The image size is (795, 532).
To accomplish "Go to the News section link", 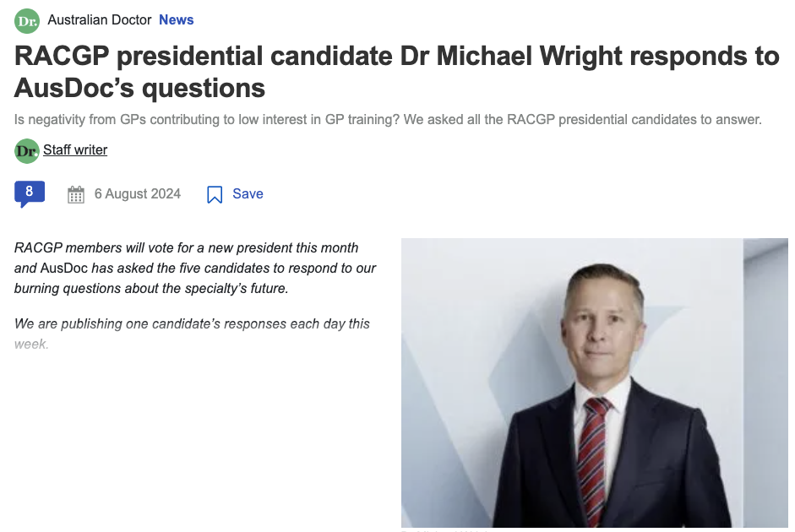I will coord(177,19).
